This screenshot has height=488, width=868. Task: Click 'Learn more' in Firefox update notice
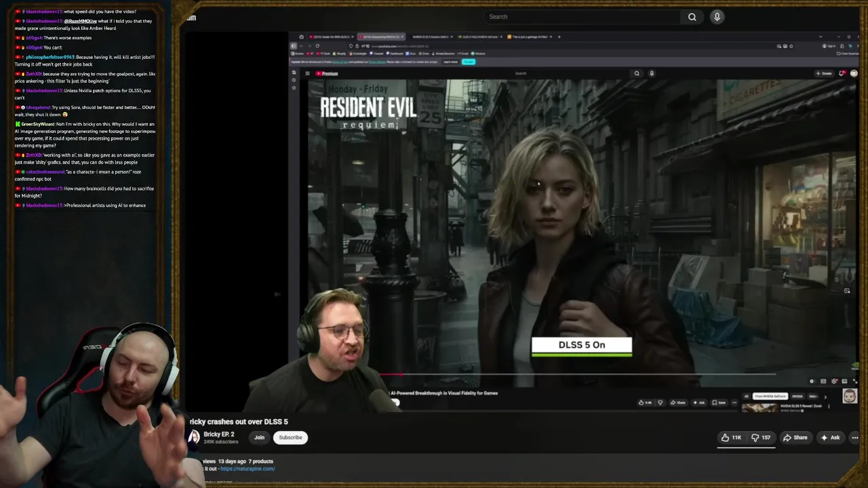[x=450, y=62]
